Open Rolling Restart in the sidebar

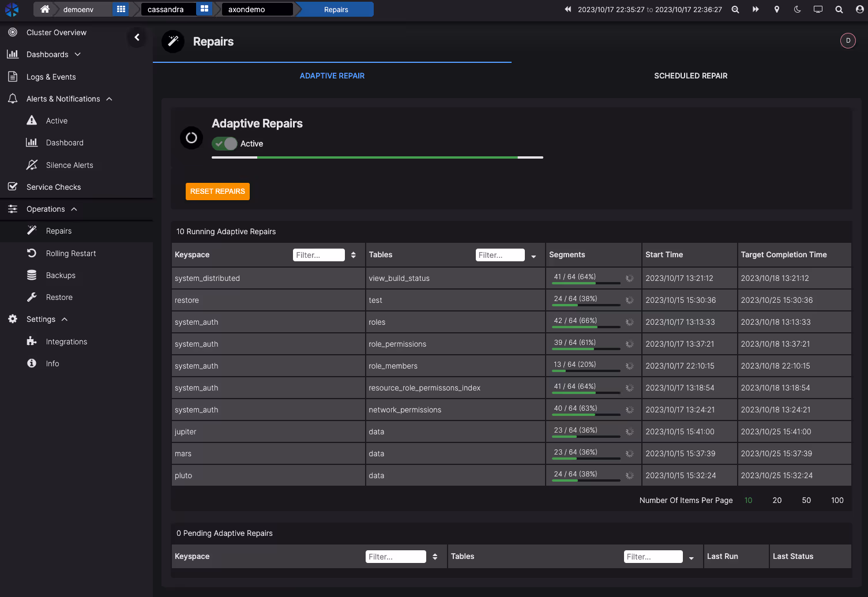(x=70, y=253)
